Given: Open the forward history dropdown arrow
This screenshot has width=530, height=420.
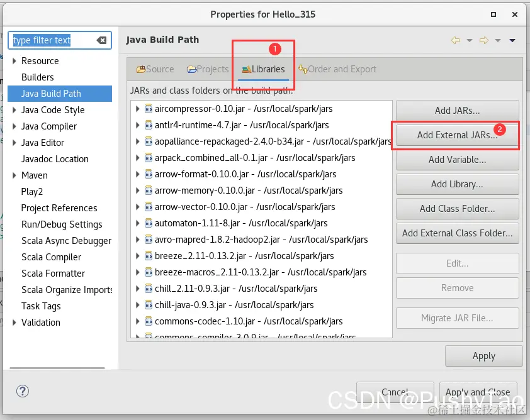Looking at the screenshot, I should 498,40.
